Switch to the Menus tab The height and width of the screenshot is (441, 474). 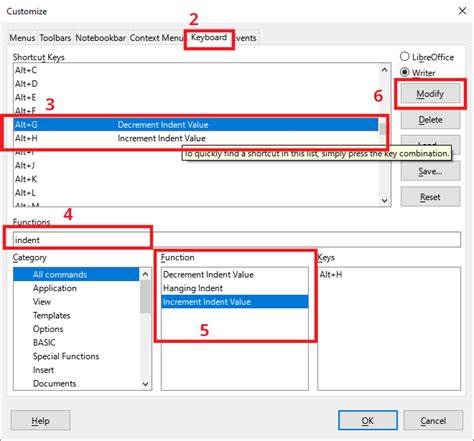22,38
